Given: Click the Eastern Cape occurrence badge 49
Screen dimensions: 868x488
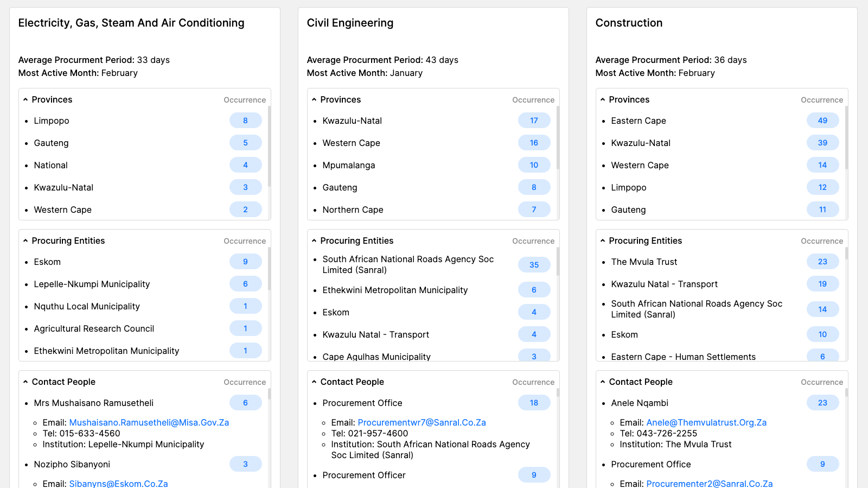Looking at the screenshot, I should click(822, 121).
